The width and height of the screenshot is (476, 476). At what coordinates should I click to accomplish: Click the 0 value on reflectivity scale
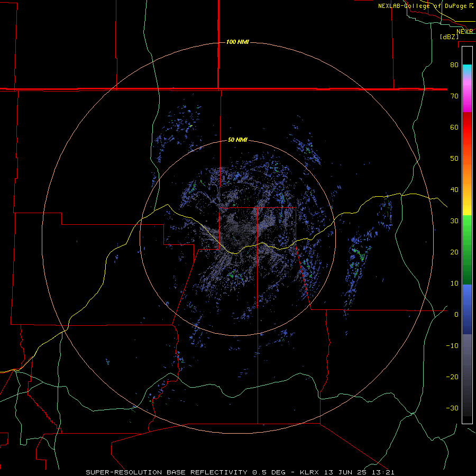(x=456, y=315)
